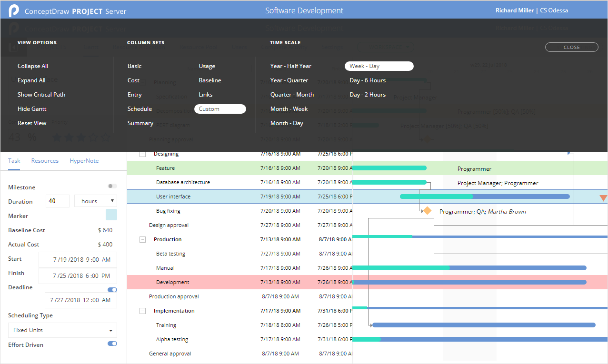This screenshot has height=364, width=608.
Task: Click the Training task Gantt bar
Action: [x=484, y=325]
